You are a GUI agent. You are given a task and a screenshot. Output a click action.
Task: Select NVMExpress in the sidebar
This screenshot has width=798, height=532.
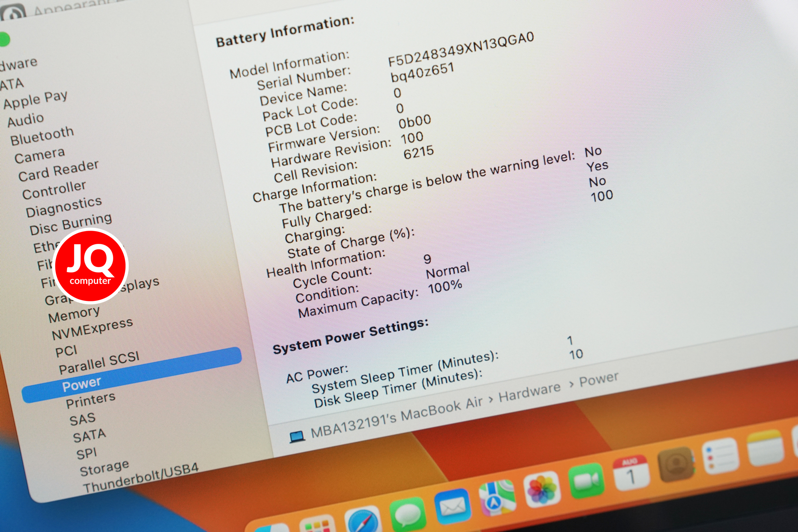coord(92,329)
